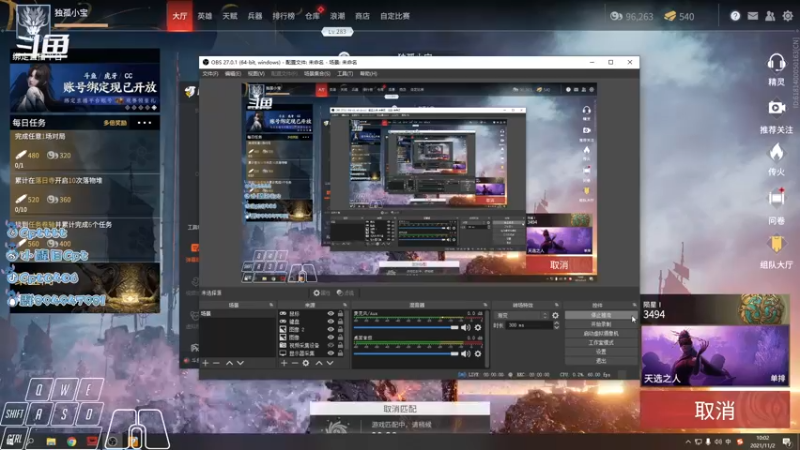The image size is (800, 450).
Task: Open the 淡出 scene transition dropdown
Action: pos(521,315)
